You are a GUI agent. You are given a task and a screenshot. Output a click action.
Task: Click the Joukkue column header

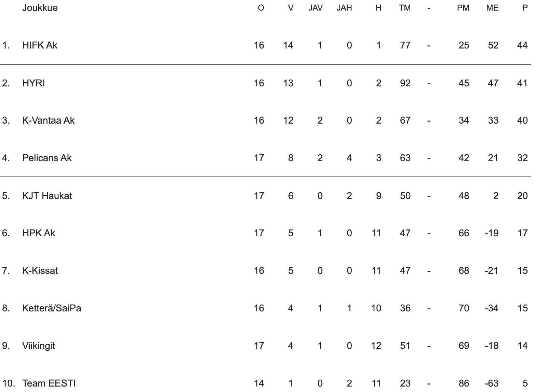point(40,8)
